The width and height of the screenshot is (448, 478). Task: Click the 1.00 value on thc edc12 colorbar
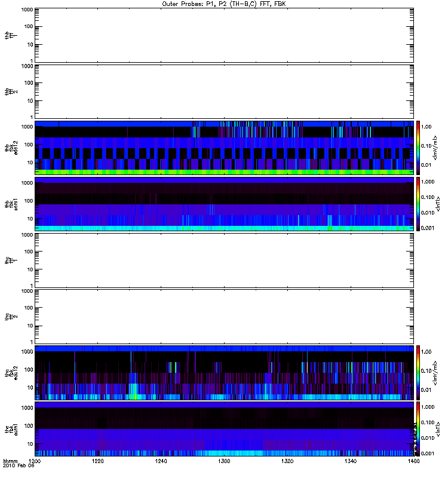point(426,352)
